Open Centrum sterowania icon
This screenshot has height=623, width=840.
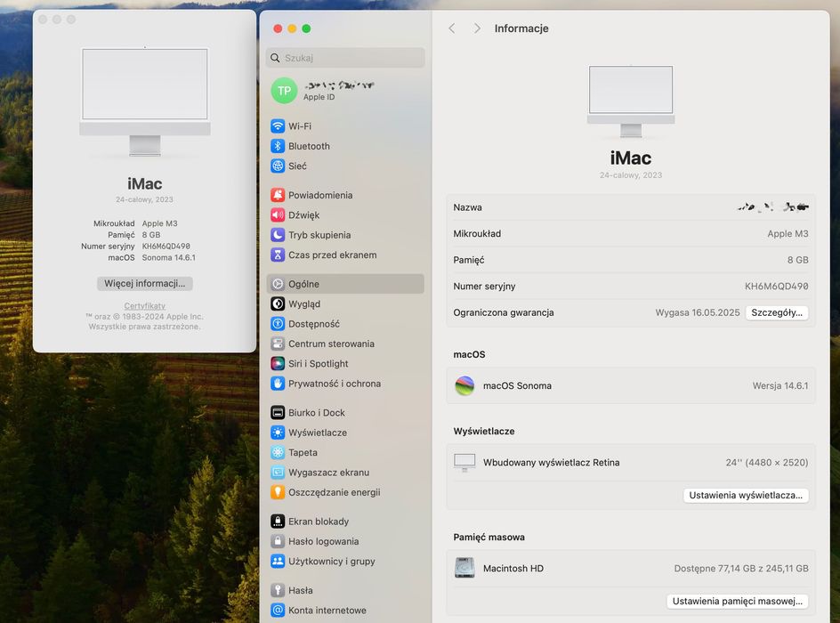click(278, 344)
